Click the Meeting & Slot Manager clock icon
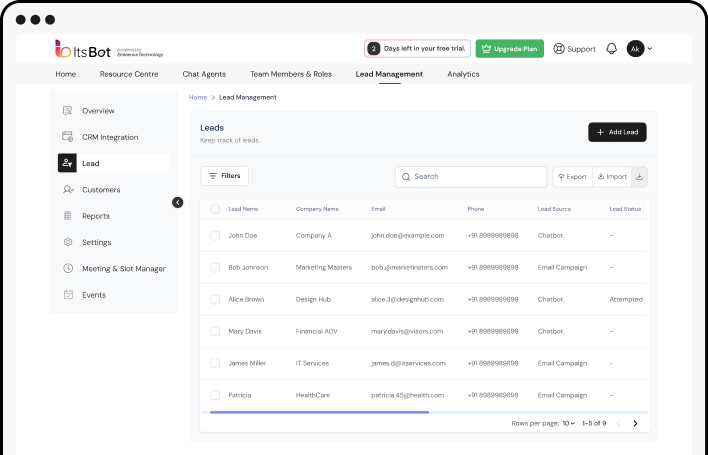Screen dimensions: 708x455 coord(68,269)
